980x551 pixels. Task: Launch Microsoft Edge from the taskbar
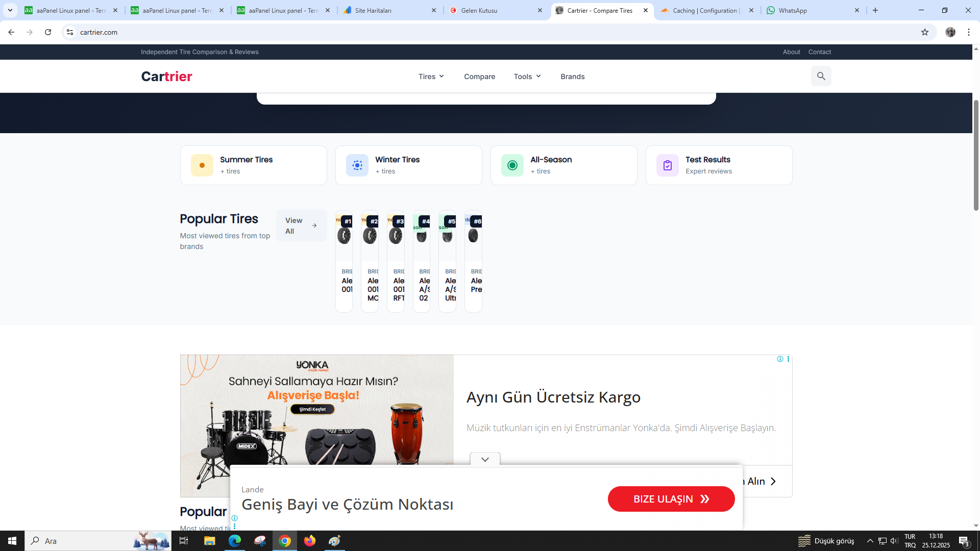(235, 541)
